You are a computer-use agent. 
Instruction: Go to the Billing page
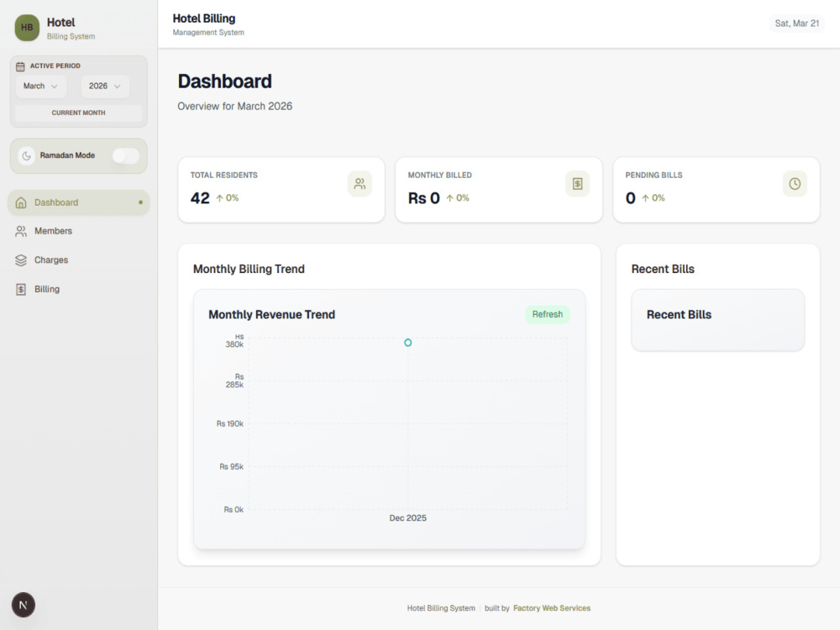[x=79, y=289]
